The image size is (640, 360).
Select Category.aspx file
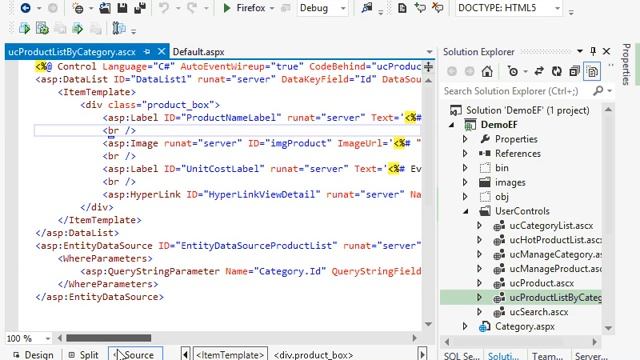[524, 327]
